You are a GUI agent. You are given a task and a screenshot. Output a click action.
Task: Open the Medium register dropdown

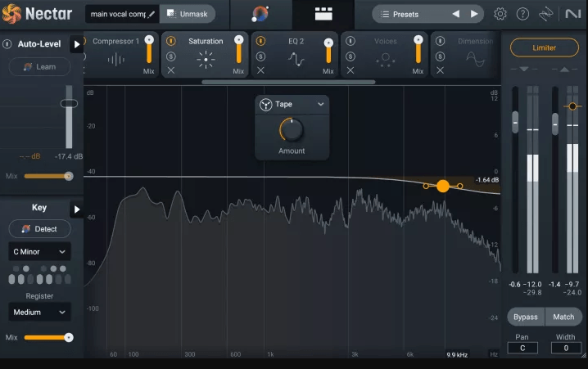click(x=39, y=312)
